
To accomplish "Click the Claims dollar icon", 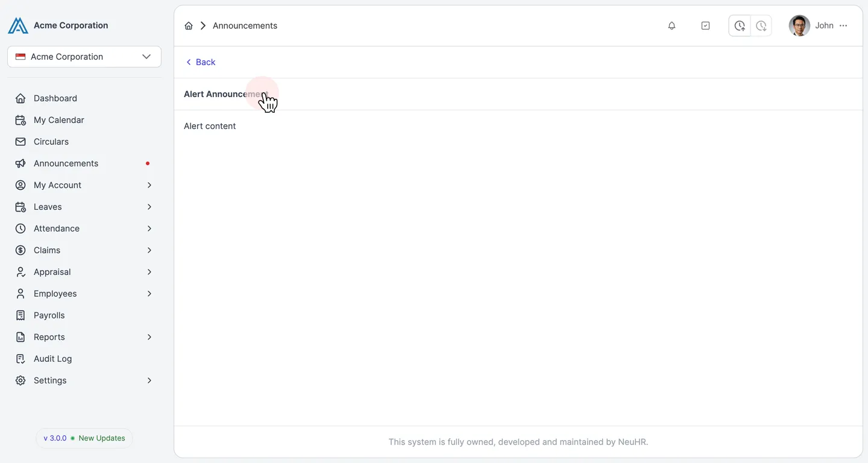I will [x=20, y=250].
